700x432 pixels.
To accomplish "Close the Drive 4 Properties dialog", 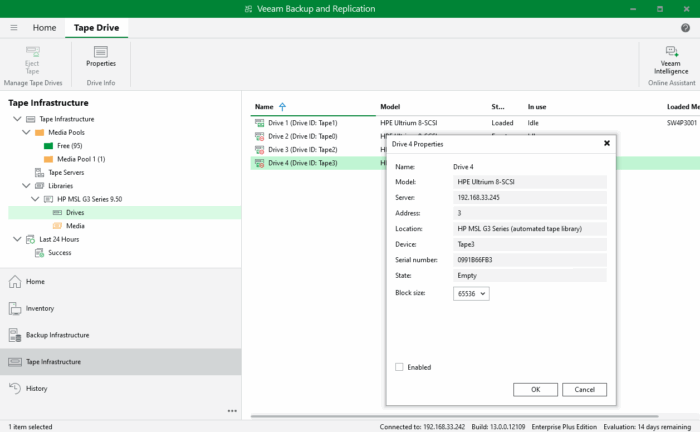I will [x=607, y=143].
